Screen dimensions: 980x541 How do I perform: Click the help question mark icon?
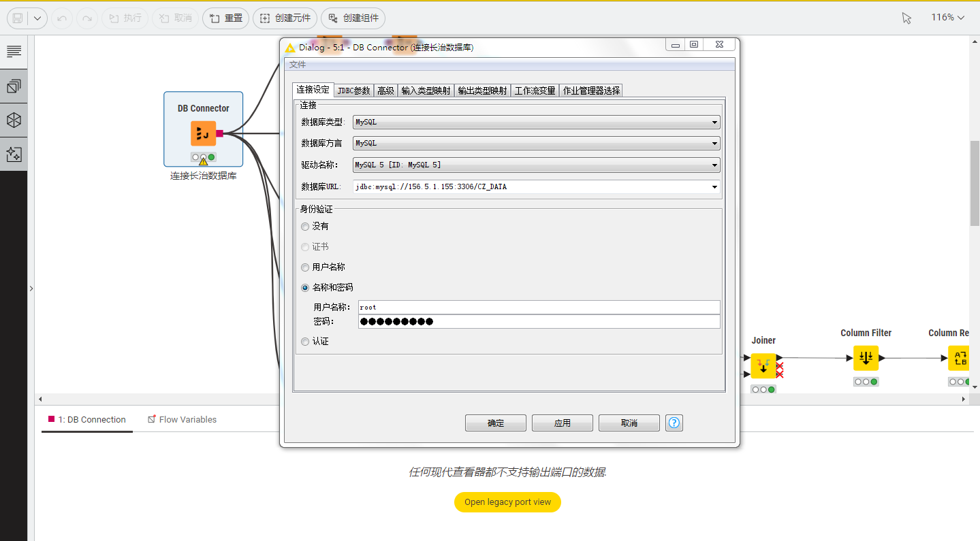[674, 423]
